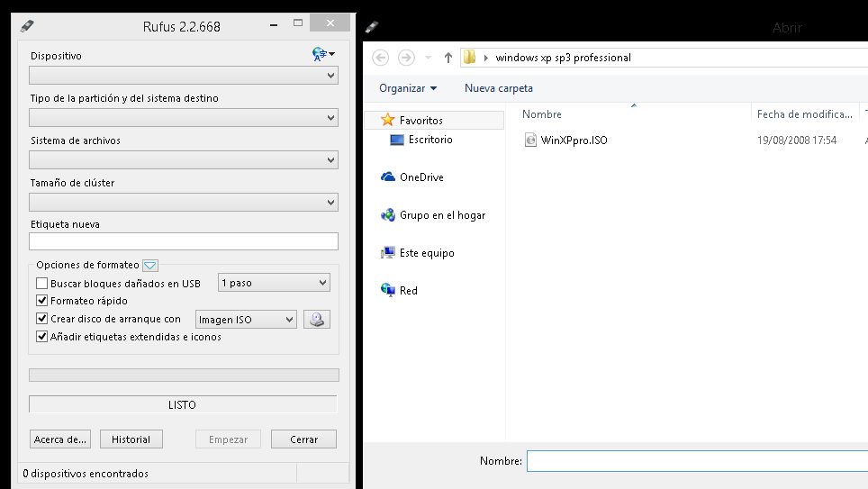Image resolution: width=868 pixels, height=489 pixels.
Task: Click the Back arrow in Abrir dialog
Action: click(x=380, y=58)
